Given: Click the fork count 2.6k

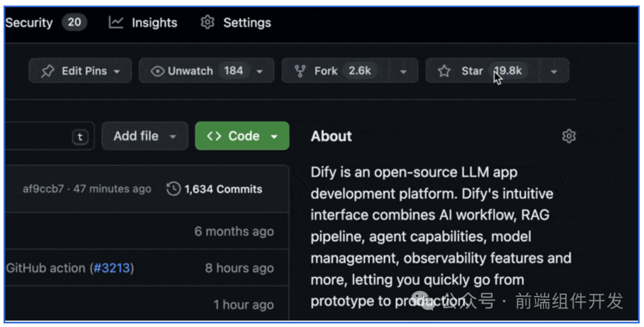Looking at the screenshot, I should (360, 70).
